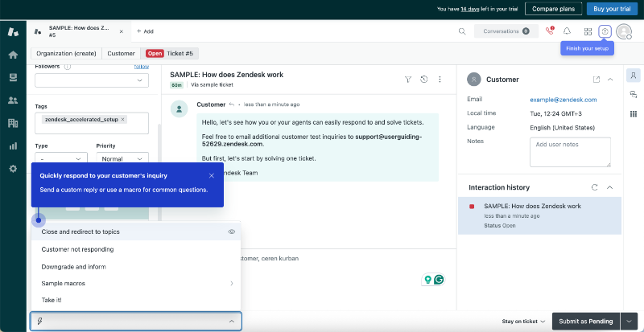Dismiss the Quickly respond tooltip
The height and width of the screenshot is (332, 644).
(x=212, y=175)
